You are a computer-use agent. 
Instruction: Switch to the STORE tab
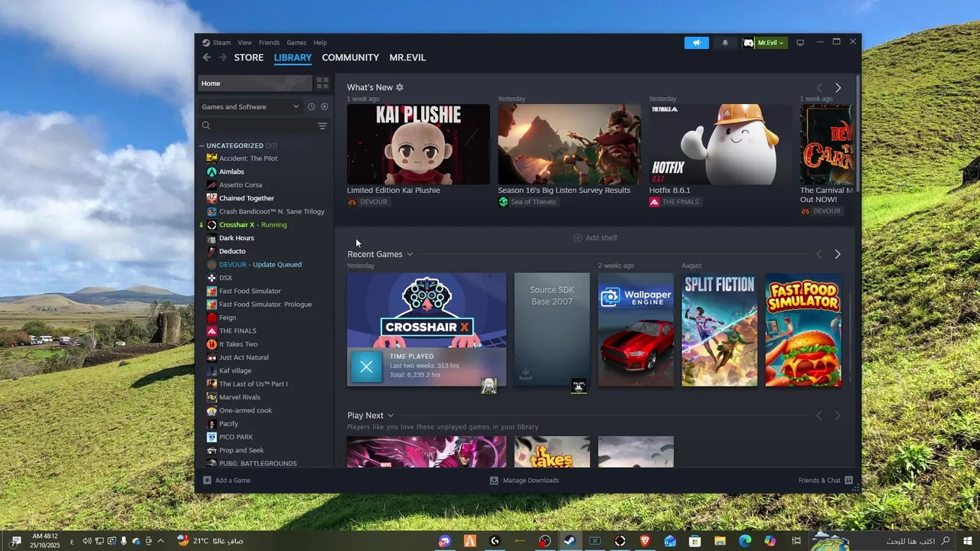(249, 57)
